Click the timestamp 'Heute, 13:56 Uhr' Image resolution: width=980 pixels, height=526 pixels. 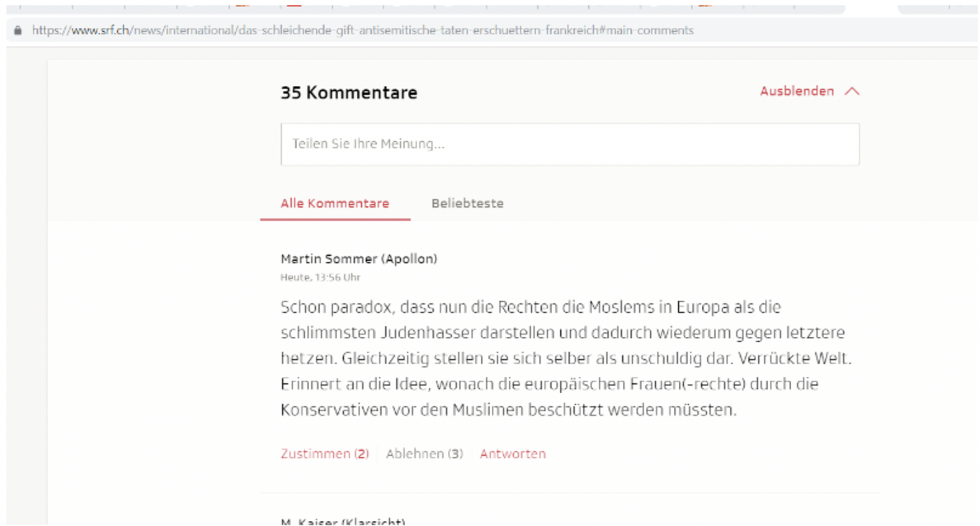coord(320,278)
